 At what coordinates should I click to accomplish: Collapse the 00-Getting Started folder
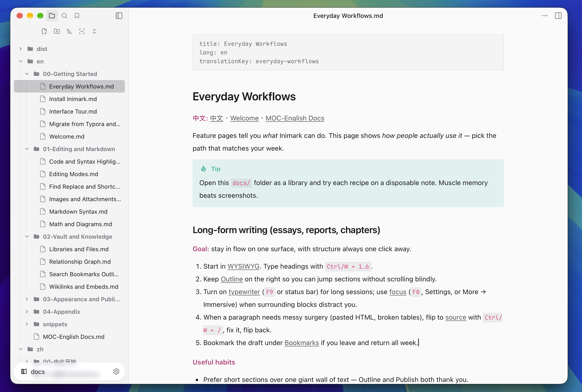click(x=27, y=74)
